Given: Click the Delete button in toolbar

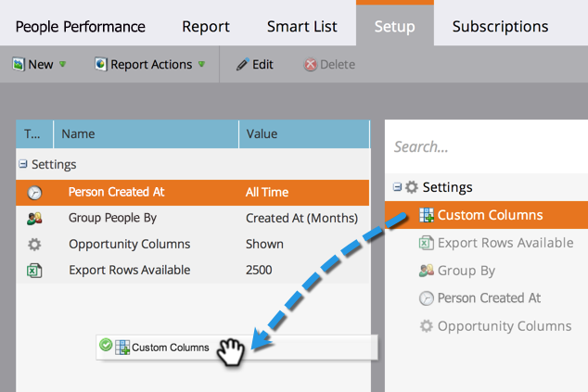Looking at the screenshot, I should tap(329, 65).
